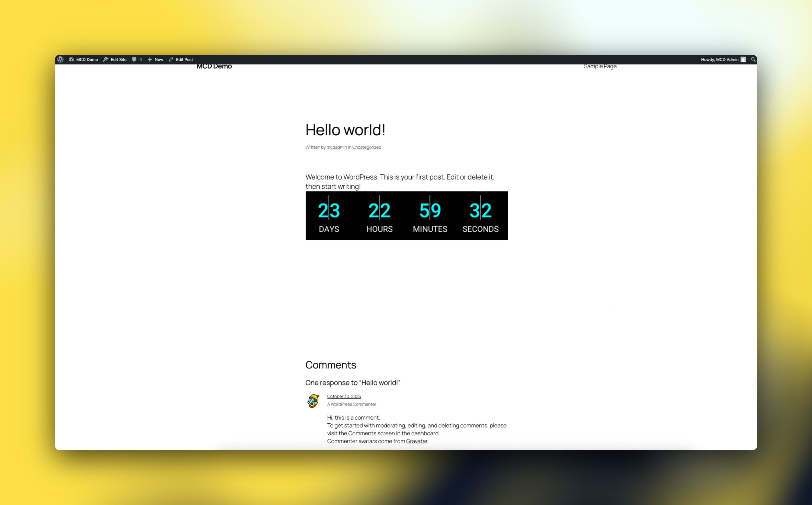Screen dimensions: 812x505
Task: Click the MCD Demo site title heading
Action: tap(214, 66)
